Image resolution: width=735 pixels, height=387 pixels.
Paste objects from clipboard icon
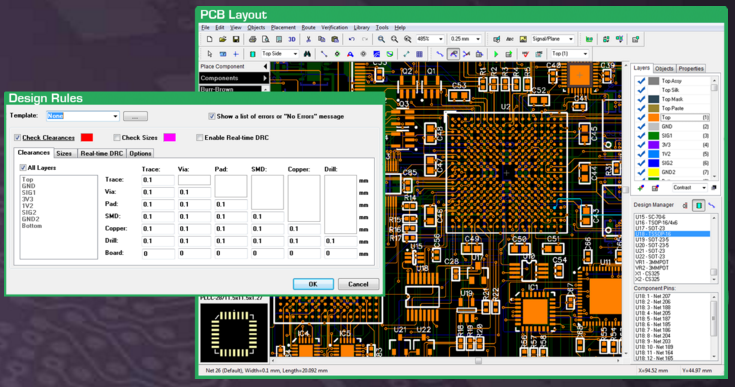[335, 39]
